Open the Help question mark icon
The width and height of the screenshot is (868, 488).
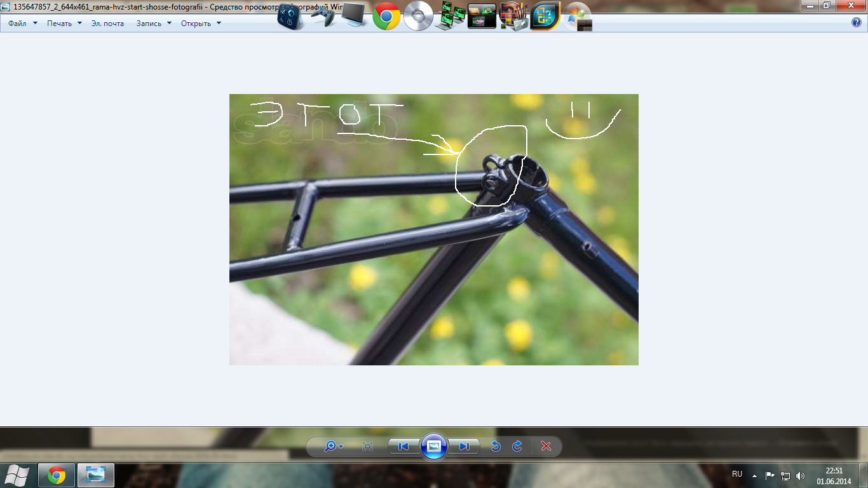point(857,23)
